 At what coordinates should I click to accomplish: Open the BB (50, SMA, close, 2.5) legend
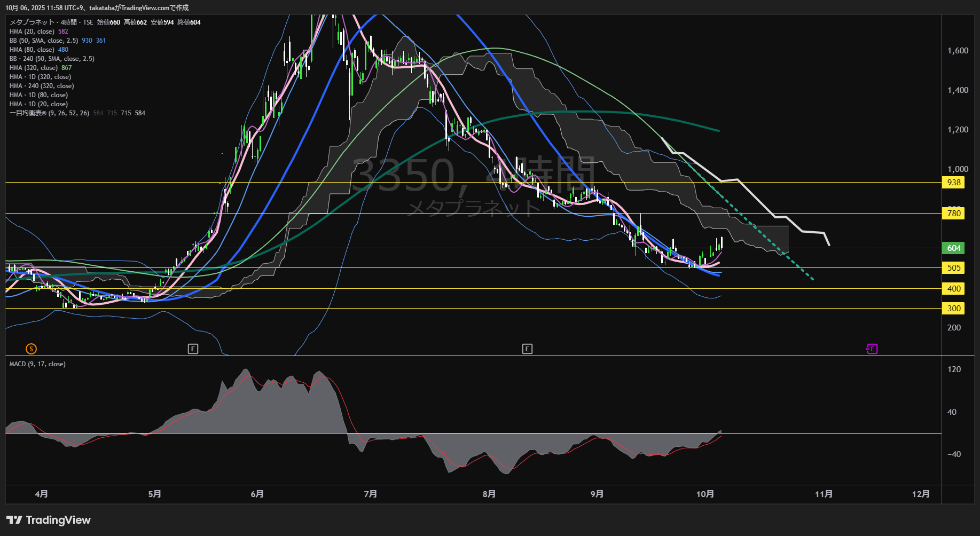coord(44,41)
